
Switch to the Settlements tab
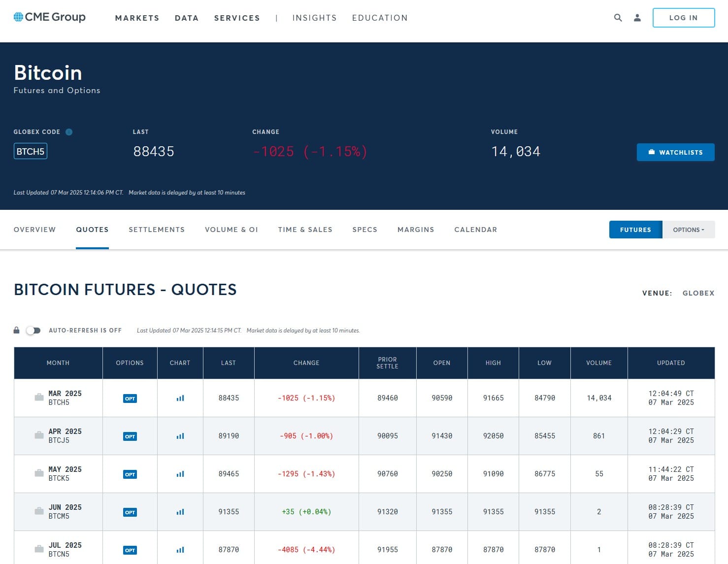point(157,230)
